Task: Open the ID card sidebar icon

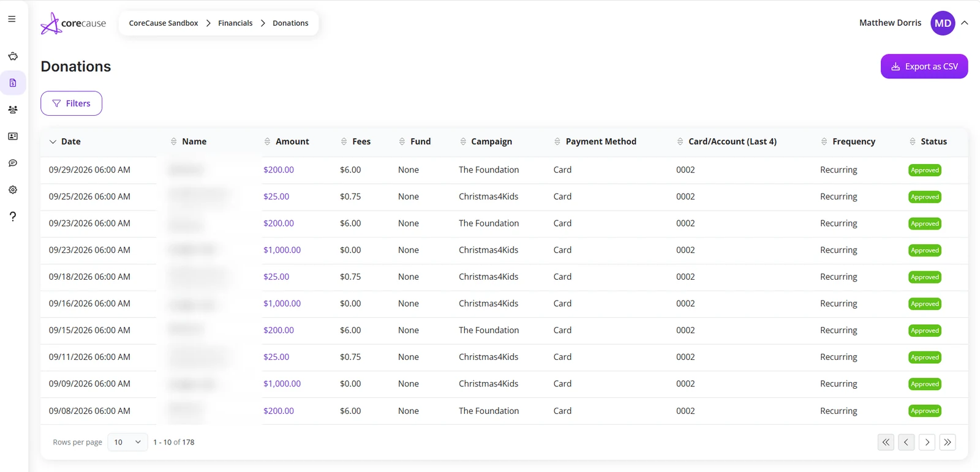Action: (x=13, y=137)
